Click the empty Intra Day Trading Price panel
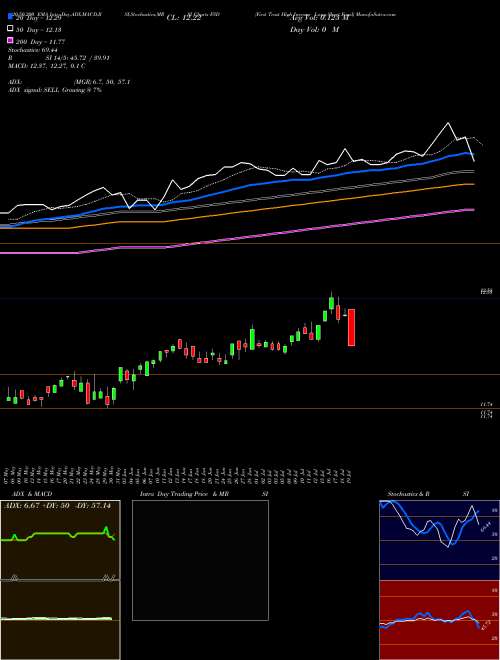This screenshot has height=660, width=500. tap(200, 560)
